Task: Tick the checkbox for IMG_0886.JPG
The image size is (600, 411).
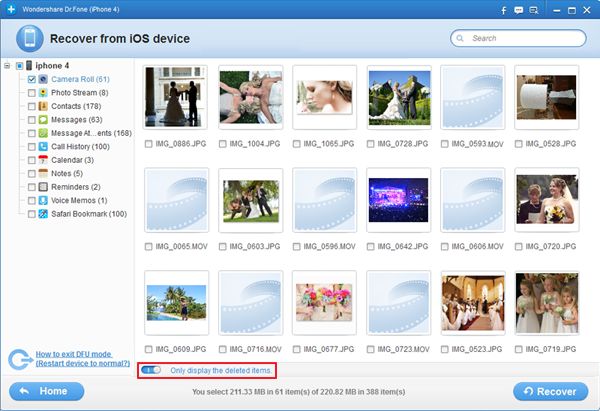Action: coord(148,144)
